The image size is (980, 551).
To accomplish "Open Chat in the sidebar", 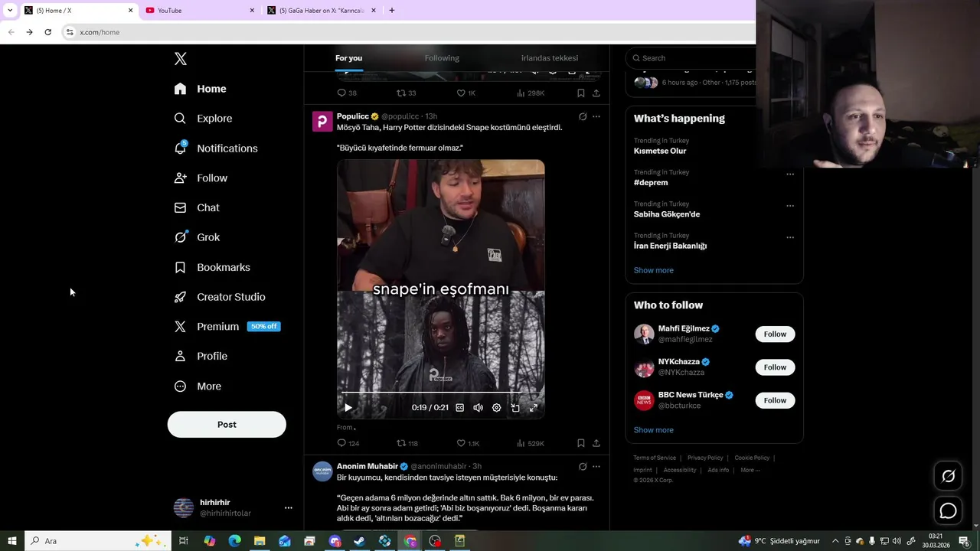I will coord(197,208).
